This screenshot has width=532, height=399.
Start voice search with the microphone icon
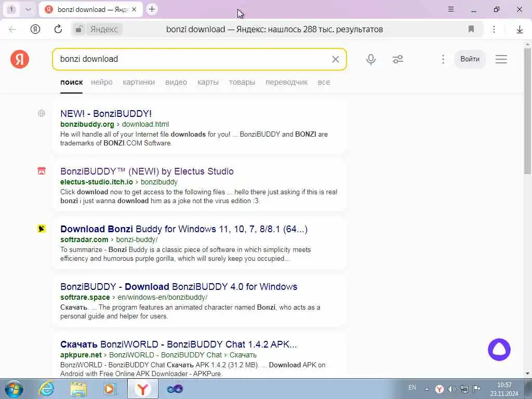pos(371,59)
